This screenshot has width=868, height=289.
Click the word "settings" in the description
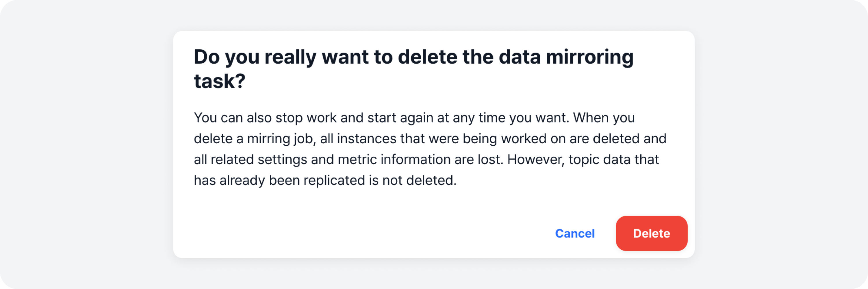click(x=282, y=160)
